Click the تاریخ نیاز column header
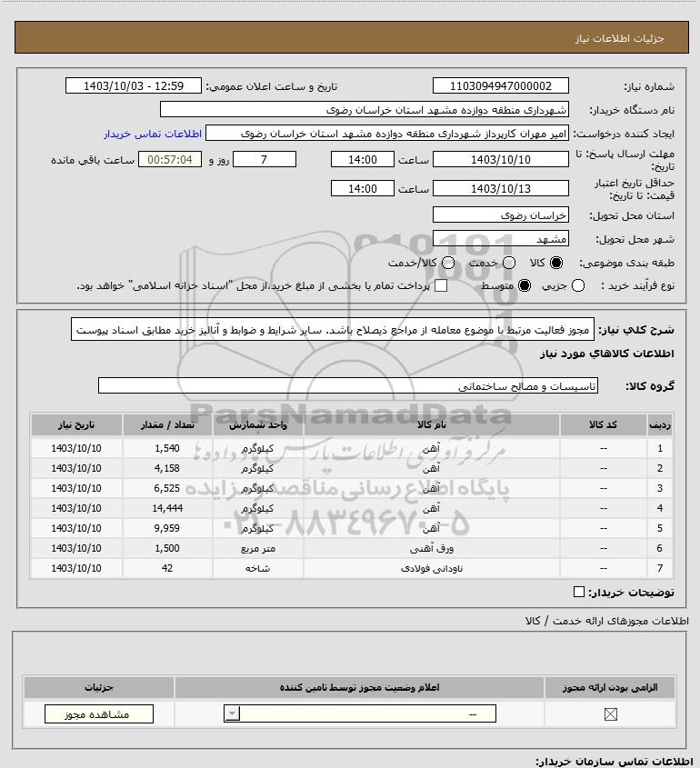Image resolution: width=700 pixels, height=768 pixels. click(x=76, y=424)
